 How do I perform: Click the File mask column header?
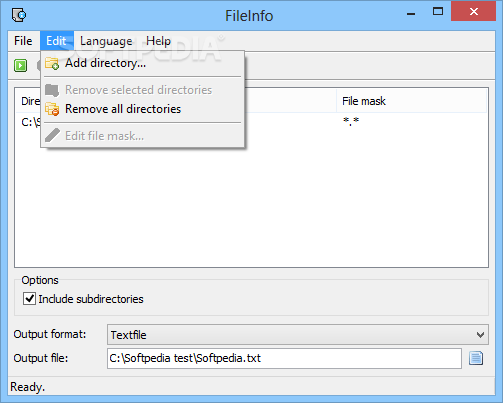[411, 101]
